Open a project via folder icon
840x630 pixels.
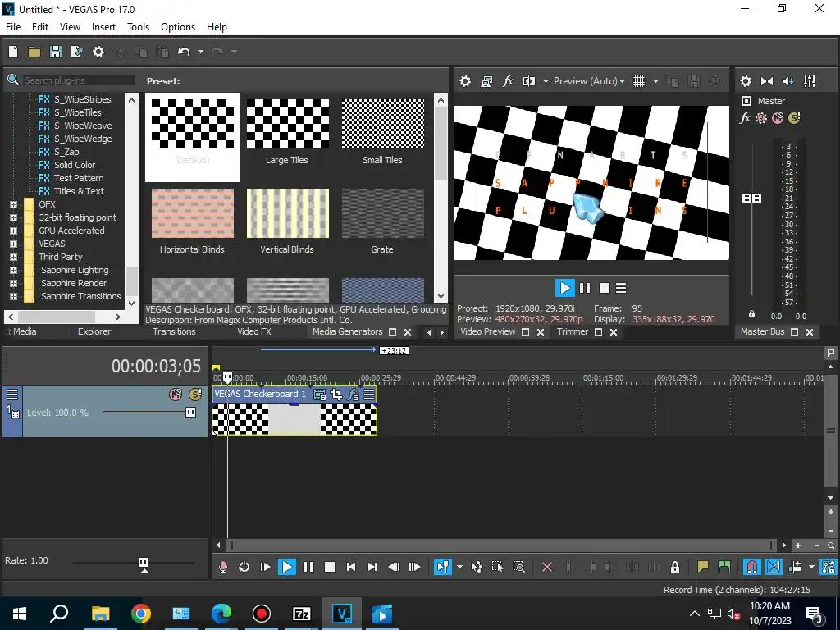pos(34,52)
